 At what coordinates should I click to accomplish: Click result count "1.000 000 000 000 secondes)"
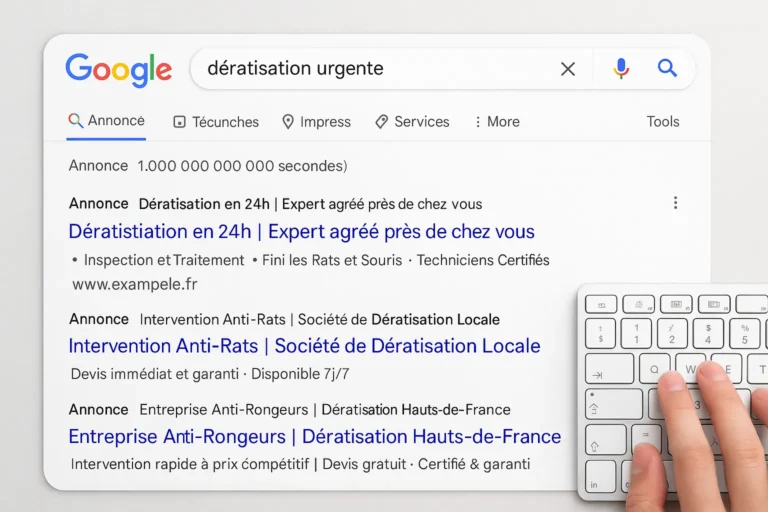(242, 166)
